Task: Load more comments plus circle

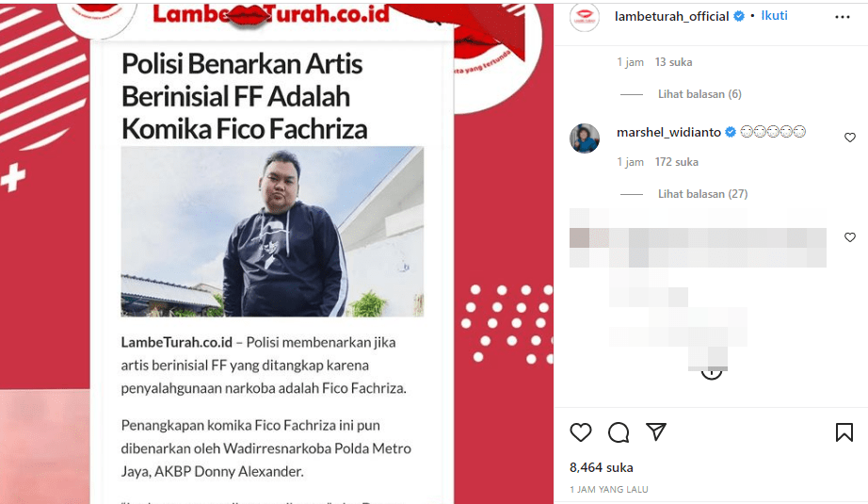Action: [712, 373]
